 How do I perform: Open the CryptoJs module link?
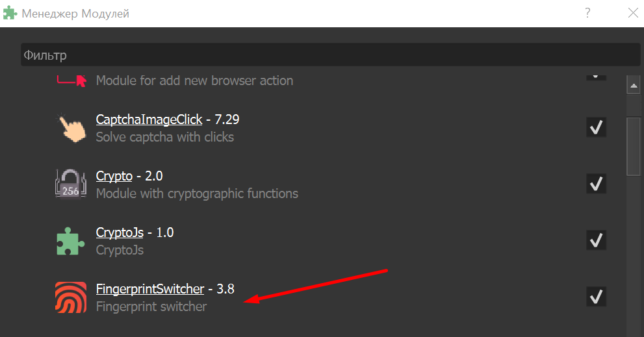[x=120, y=232]
